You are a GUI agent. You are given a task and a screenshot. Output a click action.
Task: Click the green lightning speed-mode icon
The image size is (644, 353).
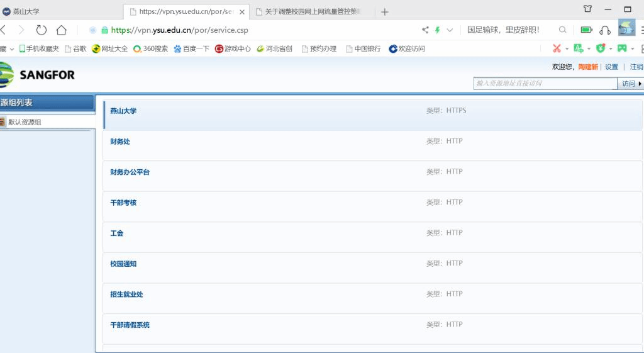click(438, 30)
